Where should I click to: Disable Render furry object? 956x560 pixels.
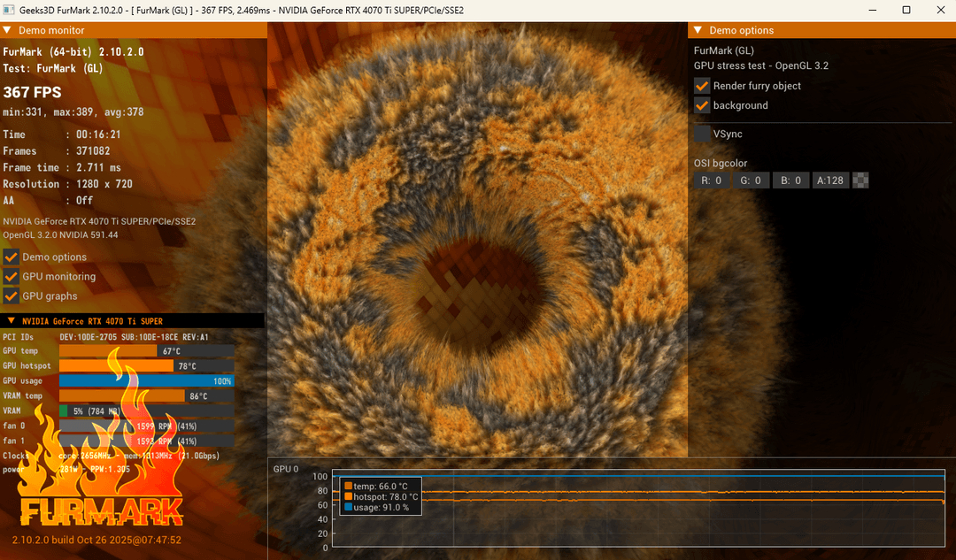(702, 86)
